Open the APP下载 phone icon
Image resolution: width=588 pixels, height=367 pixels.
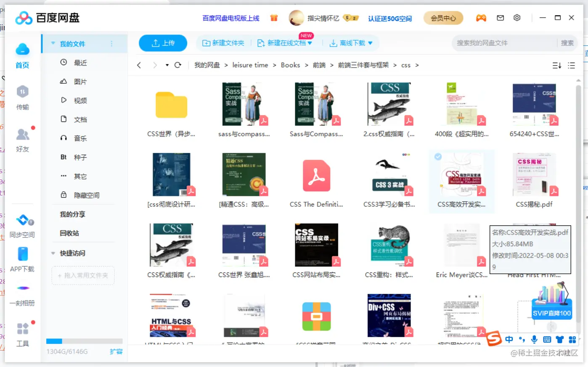pos(23,254)
